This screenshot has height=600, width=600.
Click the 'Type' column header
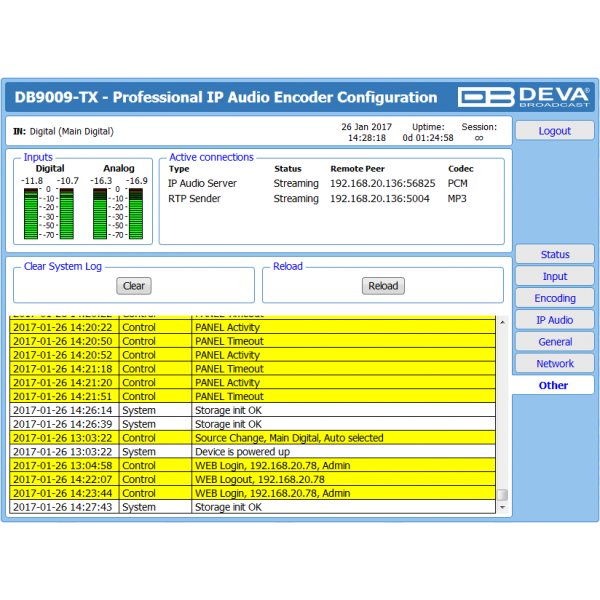(x=179, y=169)
